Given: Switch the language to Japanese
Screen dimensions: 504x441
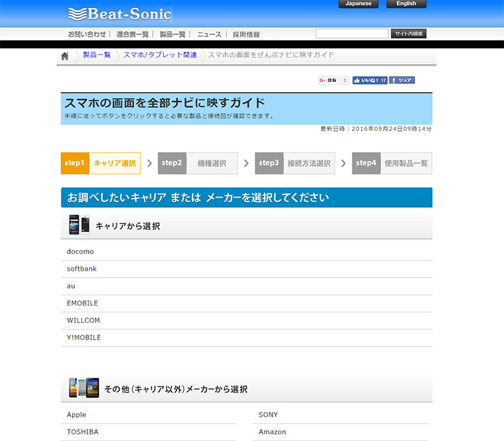Looking at the screenshot, I should tap(358, 4).
